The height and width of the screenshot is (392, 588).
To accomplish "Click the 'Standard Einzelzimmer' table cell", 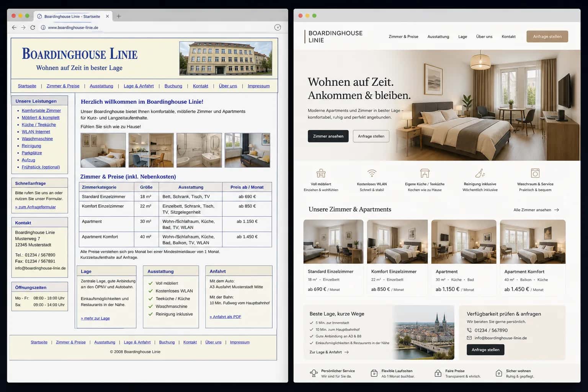I will point(106,197).
